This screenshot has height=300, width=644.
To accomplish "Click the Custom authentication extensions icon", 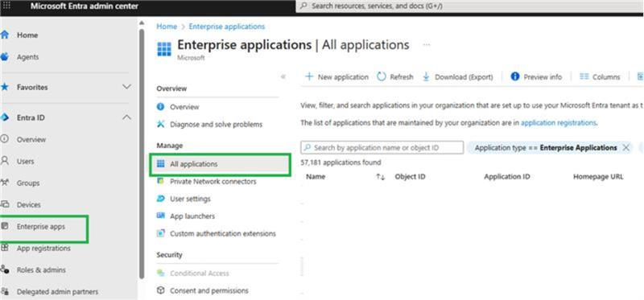I will point(160,233).
